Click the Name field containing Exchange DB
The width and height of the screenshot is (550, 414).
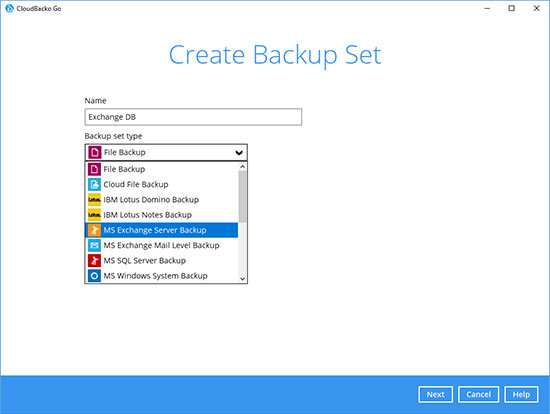[x=193, y=117]
